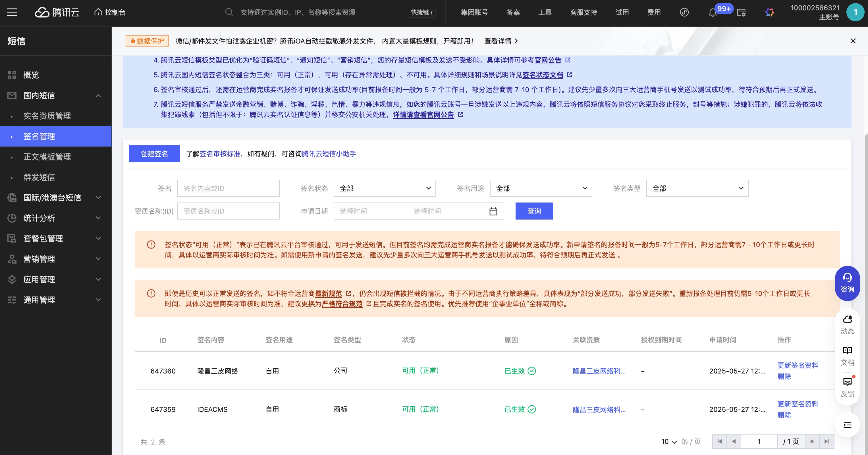This screenshot has width=868, height=455.
Task: Change the 10 条/页 page size selector
Action: pyautogui.click(x=668, y=442)
